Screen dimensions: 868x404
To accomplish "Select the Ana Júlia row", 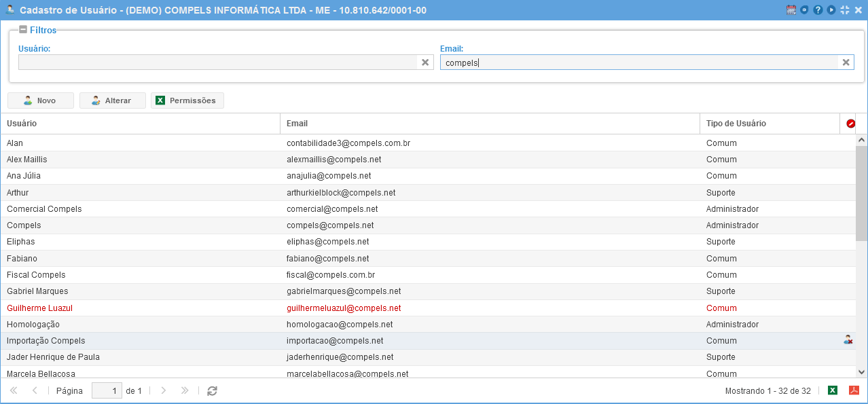I will coord(428,176).
